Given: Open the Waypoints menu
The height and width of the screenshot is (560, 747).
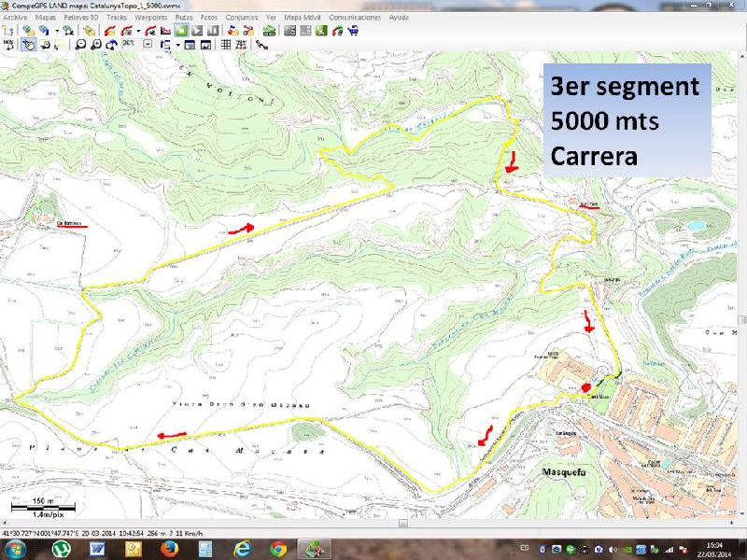Looking at the screenshot, I should [151, 18].
